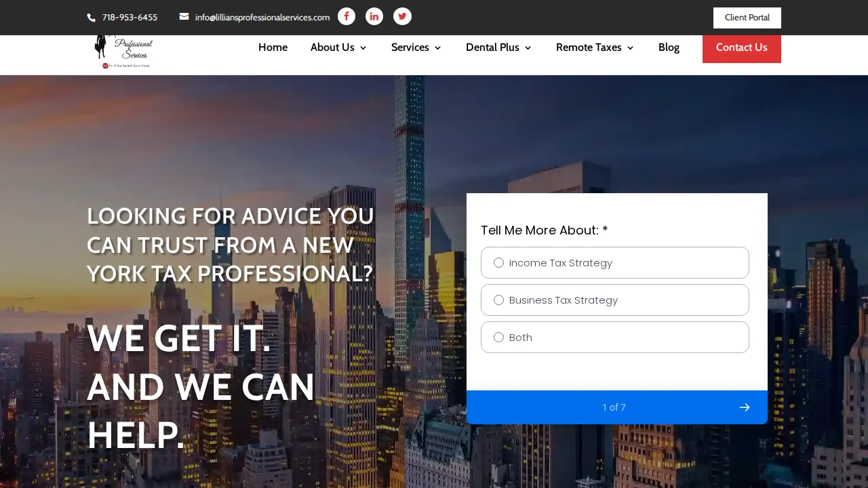Open the About Us menu item
This screenshot has width=868, height=488.
(x=332, y=47)
